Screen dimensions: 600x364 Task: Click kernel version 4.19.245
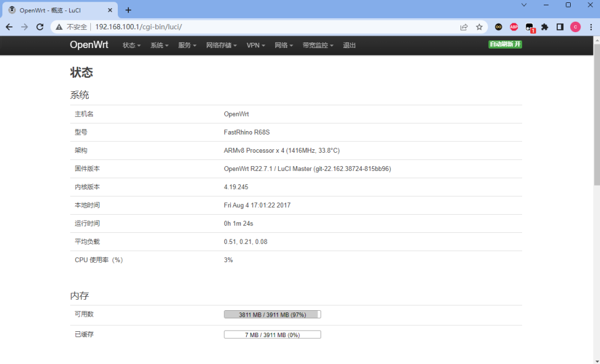[236, 187]
